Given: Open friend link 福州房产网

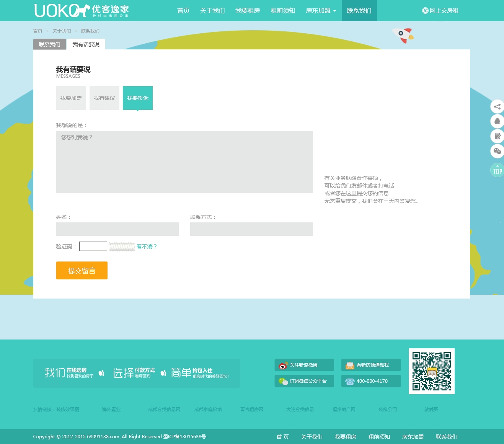Looking at the screenshot, I should click(x=344, y=410).
